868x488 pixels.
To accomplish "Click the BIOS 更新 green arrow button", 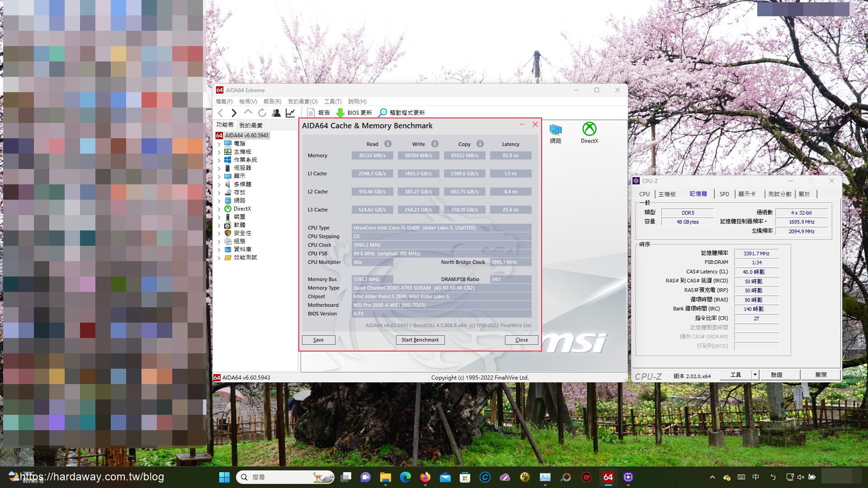I will [x=354, y=113].
